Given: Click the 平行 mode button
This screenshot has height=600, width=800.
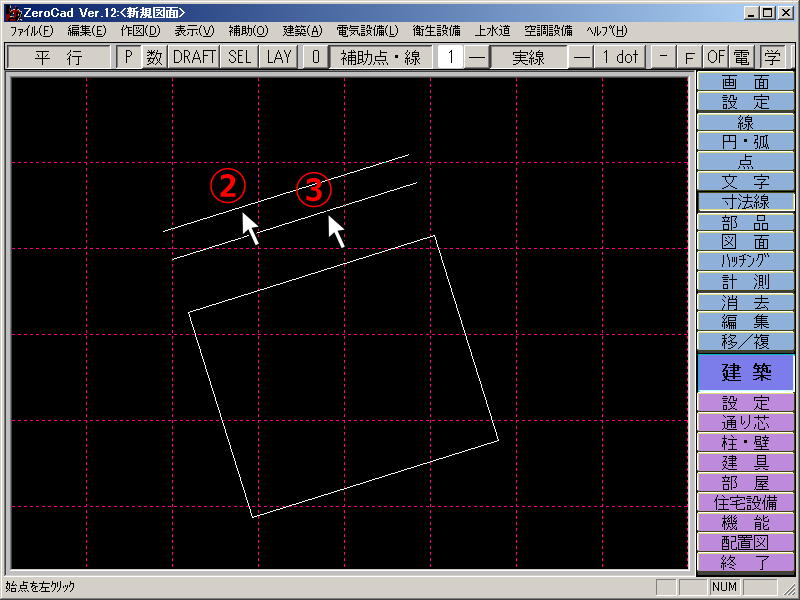Looking at the screenshot, I should [59, 57].
